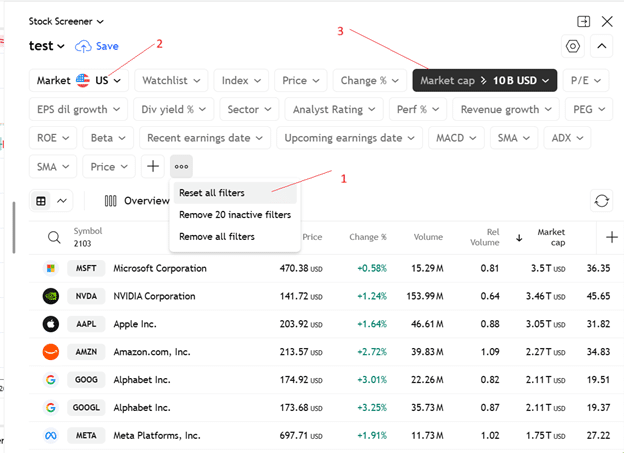624x453 pixels.
Task: Switch to table view mode
Action: (x=41, y=201)
